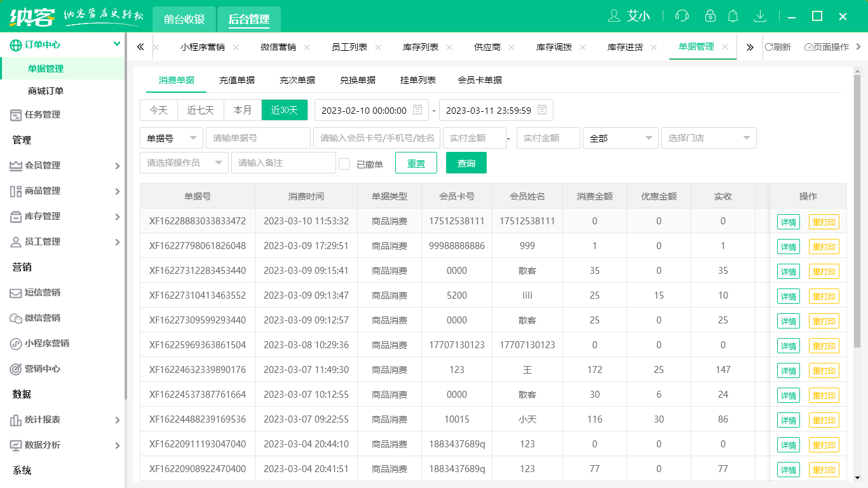Open the notification bell
The height and width of the screenshot is (488, 868).
(x=733, y=16)
